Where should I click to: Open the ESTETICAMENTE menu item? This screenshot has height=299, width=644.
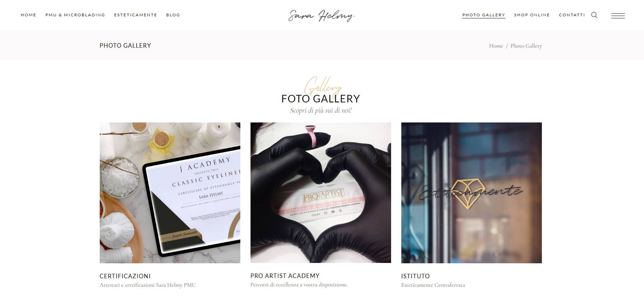[x=135, y=15]
